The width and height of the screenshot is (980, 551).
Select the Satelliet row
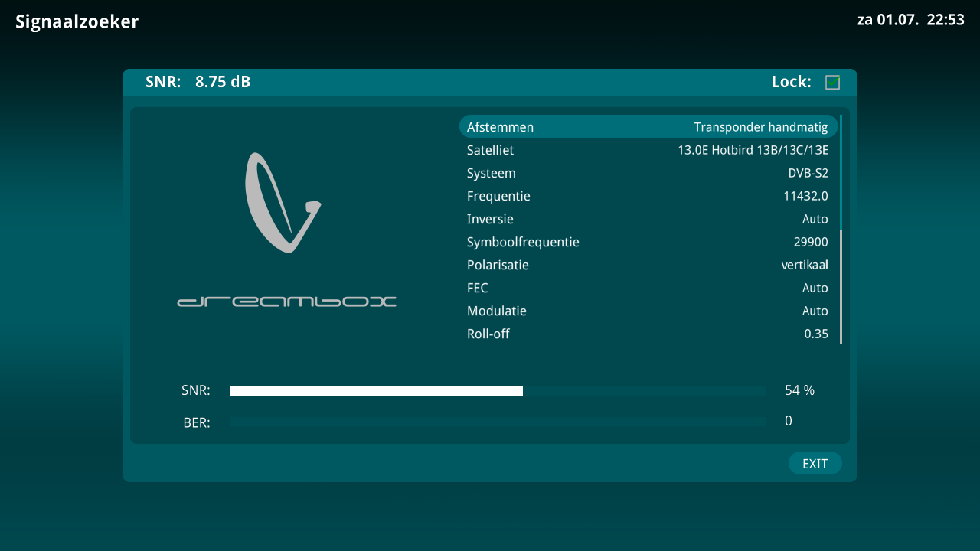tap(648, 150)
